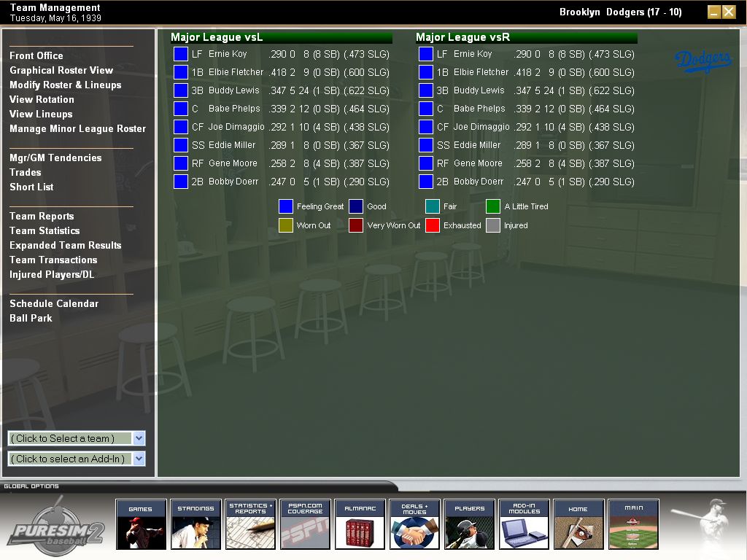Open the Main ballpark icon
Image resolution: width=747 pixels, height=560 pixels.
click(634, 524)
